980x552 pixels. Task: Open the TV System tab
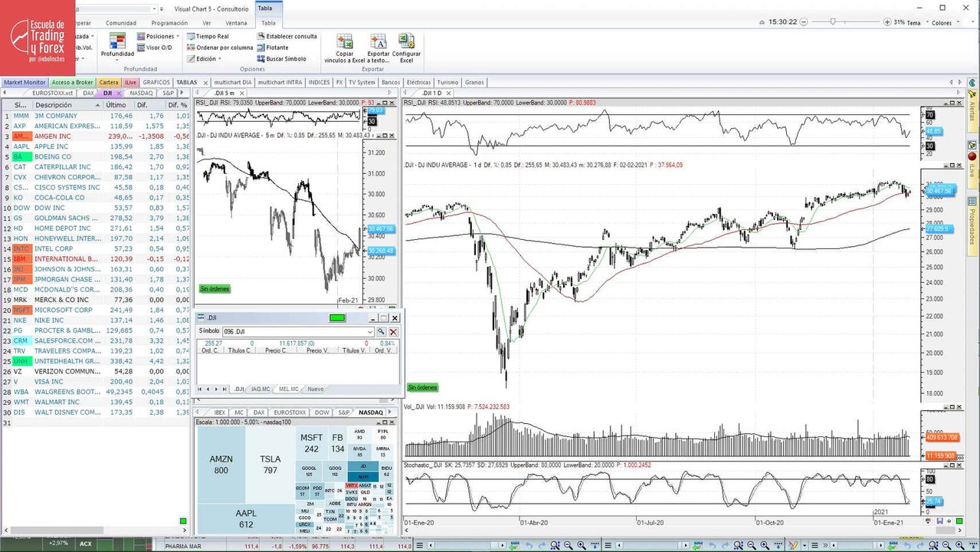point(362,82)
